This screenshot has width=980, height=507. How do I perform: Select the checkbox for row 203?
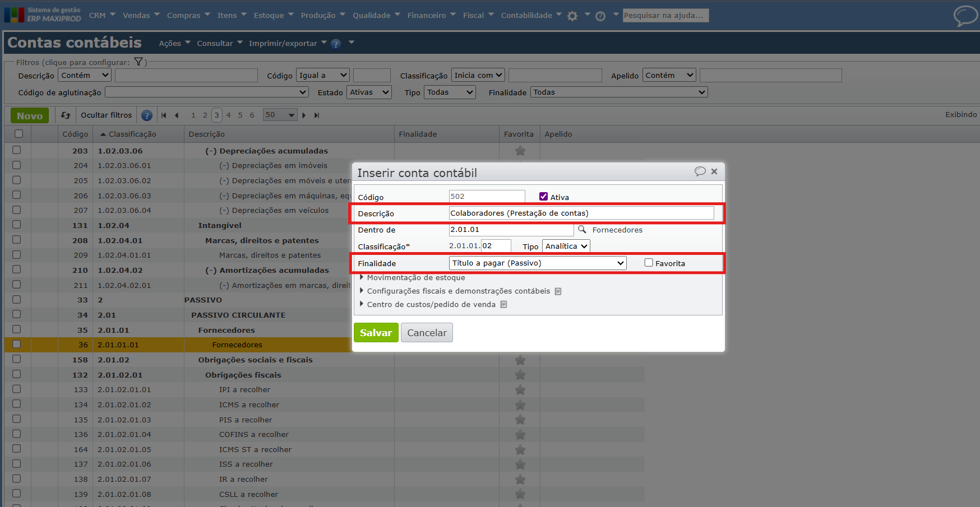pyautogui.click(x=17, y=150)
